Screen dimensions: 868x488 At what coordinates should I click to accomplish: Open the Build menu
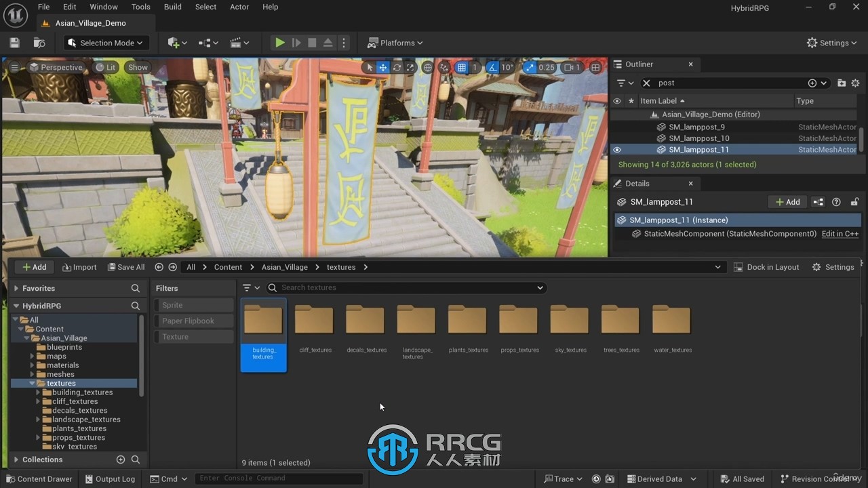pos(173,7)
